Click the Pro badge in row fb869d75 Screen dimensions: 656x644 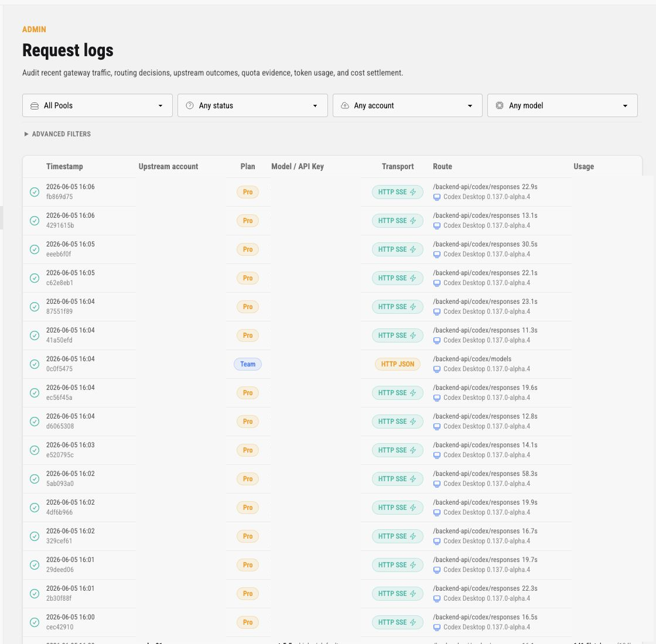(248, 192)
